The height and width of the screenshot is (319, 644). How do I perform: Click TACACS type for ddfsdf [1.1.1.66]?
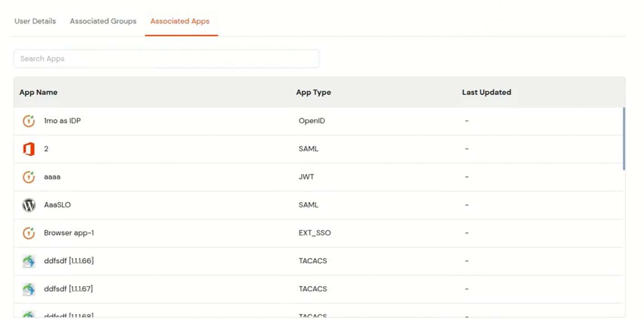[313, 261]
